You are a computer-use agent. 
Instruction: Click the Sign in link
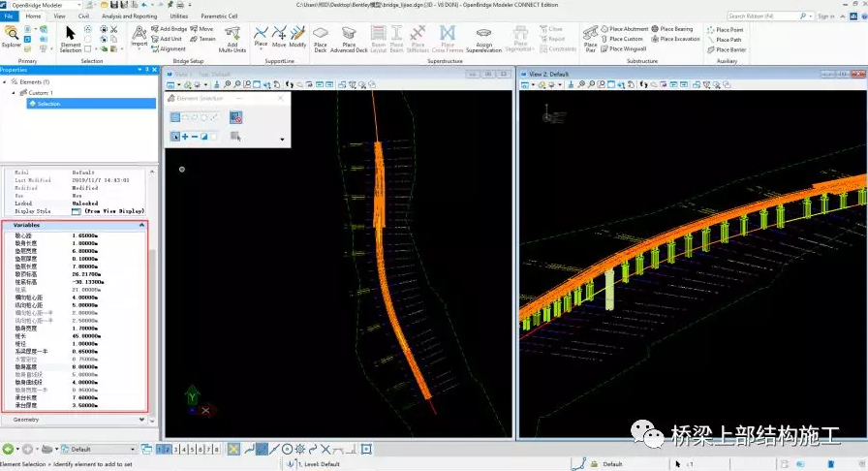826,16
